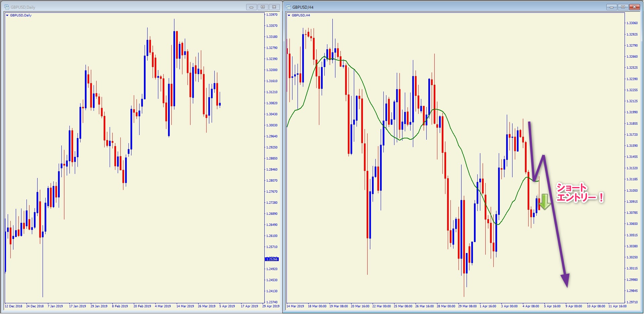Restore the GBPUSD,Daily chart window
Image resolution: width=644 pixels, height=314 pixels.
point(263,7)
